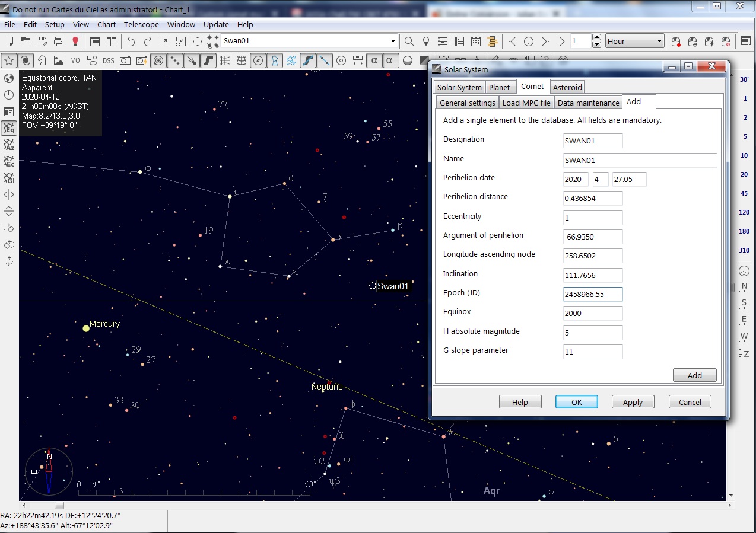The width and height of the screenshot is (756, 533).
Task: Click the Mercury planet on chart
Action: pos(86,328)
